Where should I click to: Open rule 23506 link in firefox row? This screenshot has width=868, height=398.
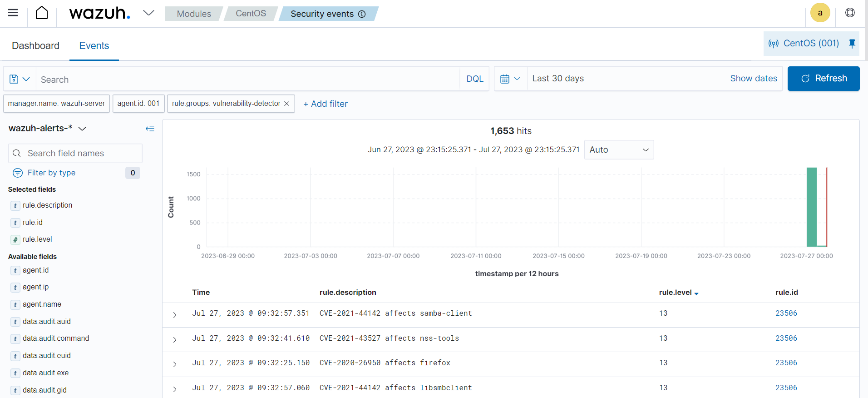(x=786, y=363)
